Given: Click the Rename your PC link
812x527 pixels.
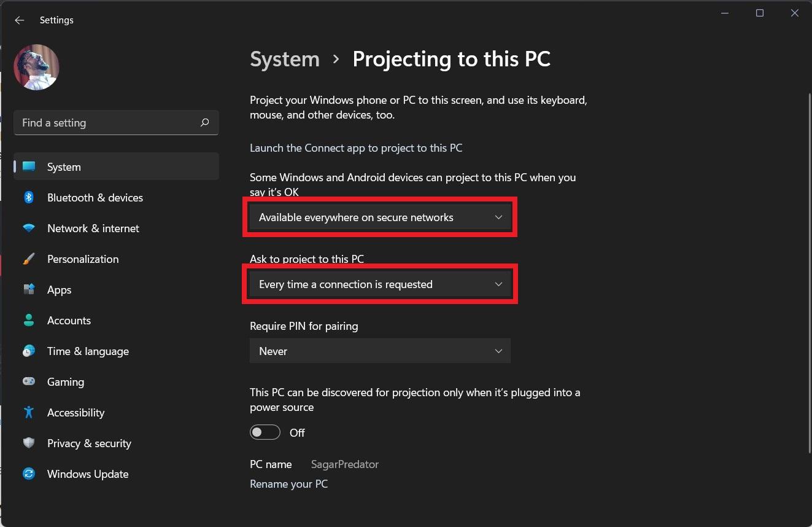Looking at the screenshot, I should coord(288,484).
